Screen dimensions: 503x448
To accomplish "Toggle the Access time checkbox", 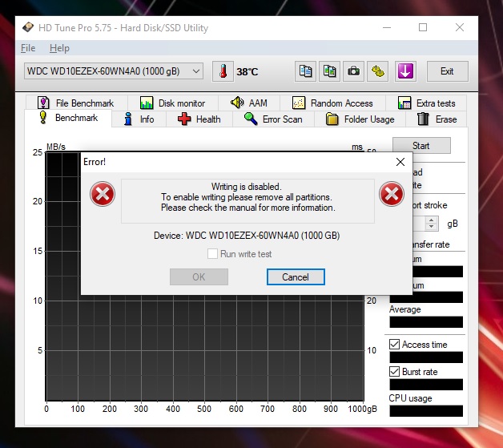I will [x=394, y=345].
